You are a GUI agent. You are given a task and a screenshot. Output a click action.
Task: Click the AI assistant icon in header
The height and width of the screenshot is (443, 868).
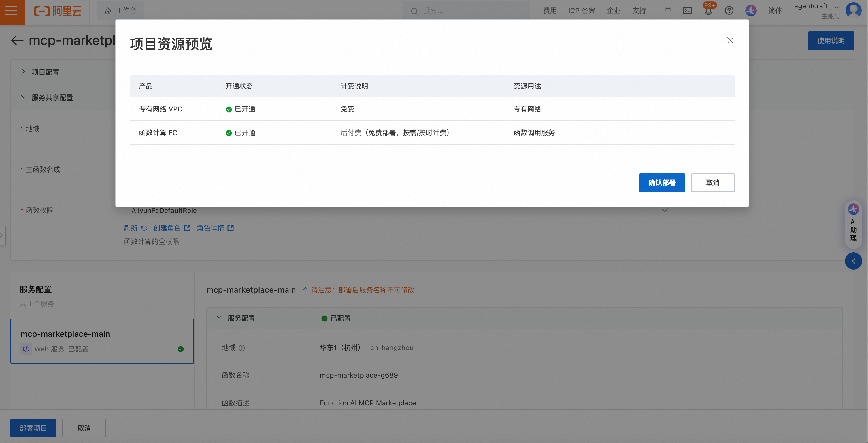[x=751, y=11]
